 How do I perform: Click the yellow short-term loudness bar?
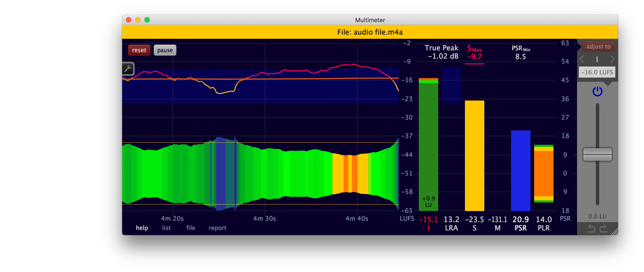pos(474,155)
